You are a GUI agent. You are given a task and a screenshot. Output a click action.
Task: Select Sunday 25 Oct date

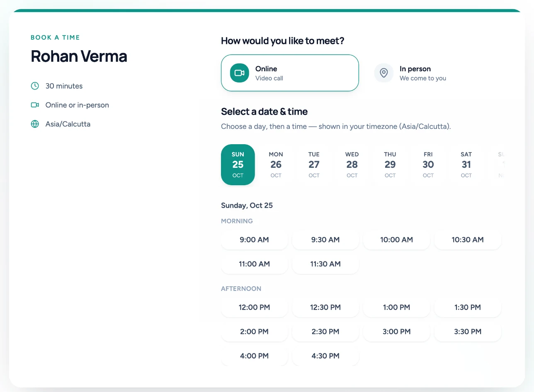point(238,165)
